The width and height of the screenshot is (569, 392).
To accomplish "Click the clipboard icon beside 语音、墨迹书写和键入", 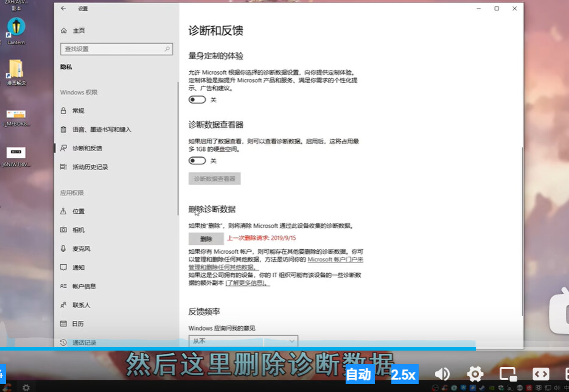I will pyautogui.click(x=63, y=129).
